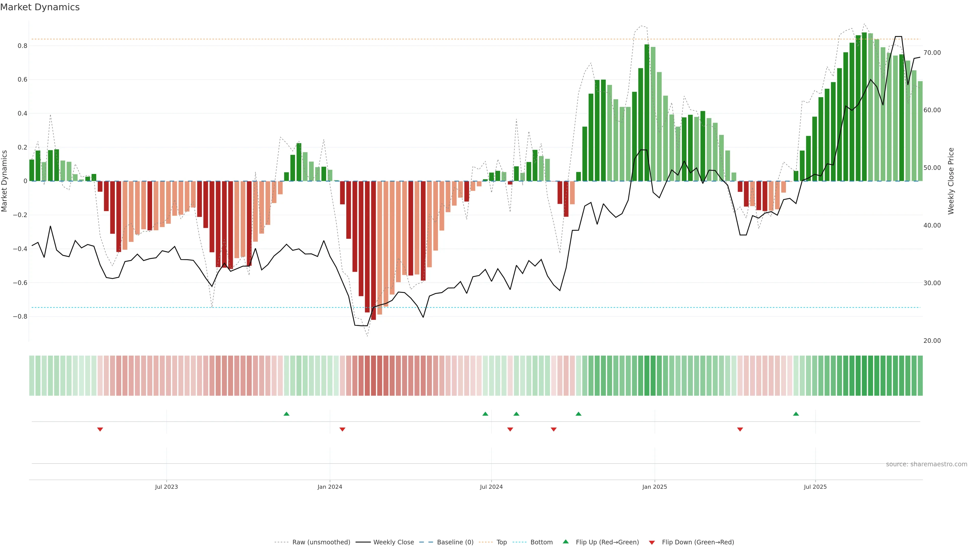Click the Jul 2023 x-axis label
Screen dimensions: 980x551
pyautogui.click(x=166, y=487)
